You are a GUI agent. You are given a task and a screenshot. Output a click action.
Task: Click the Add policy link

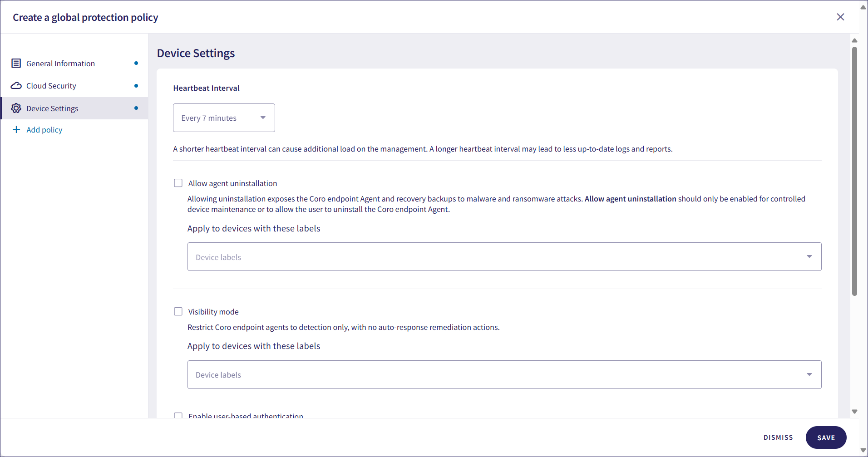point(44,130)
